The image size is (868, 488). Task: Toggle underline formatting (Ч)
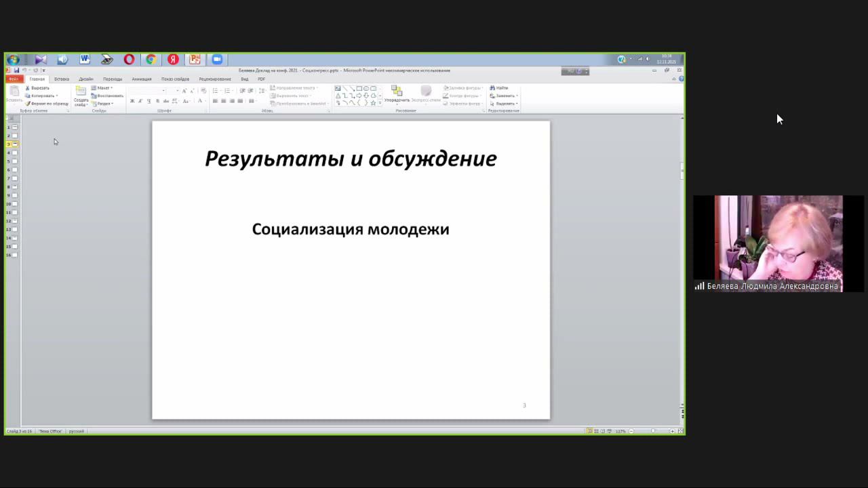pyautogui.click(x=149, y=101)
